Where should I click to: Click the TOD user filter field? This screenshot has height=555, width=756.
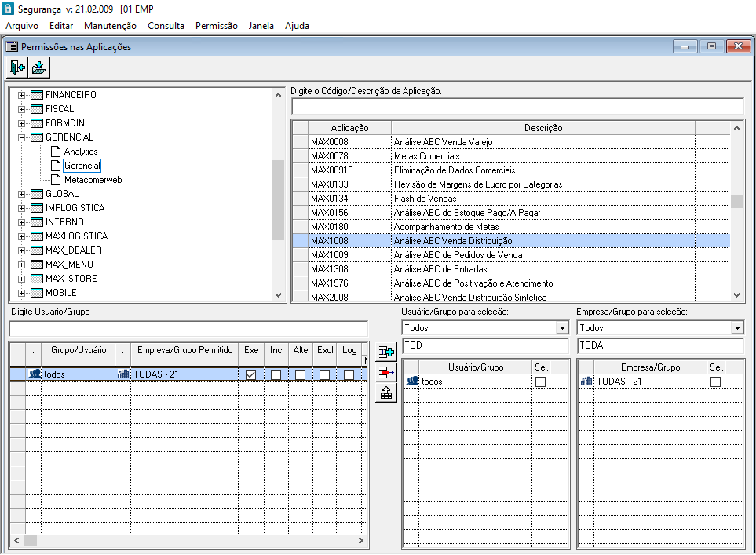[485, 345]
